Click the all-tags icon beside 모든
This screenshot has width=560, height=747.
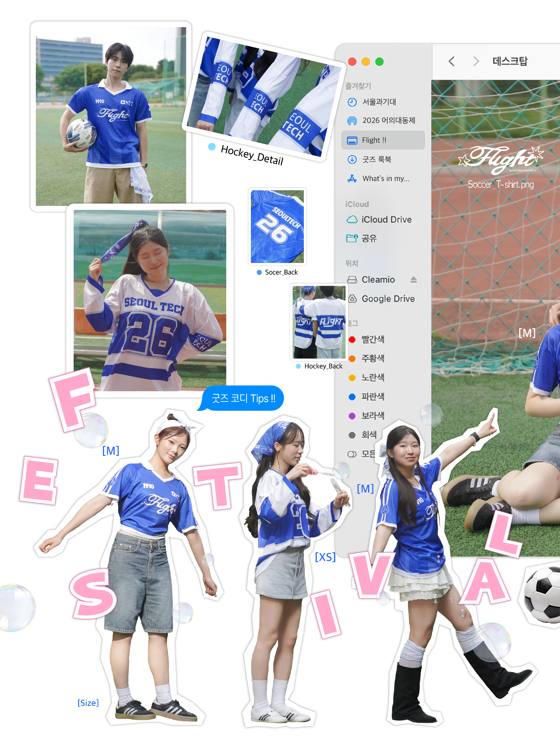pos(352,454)
